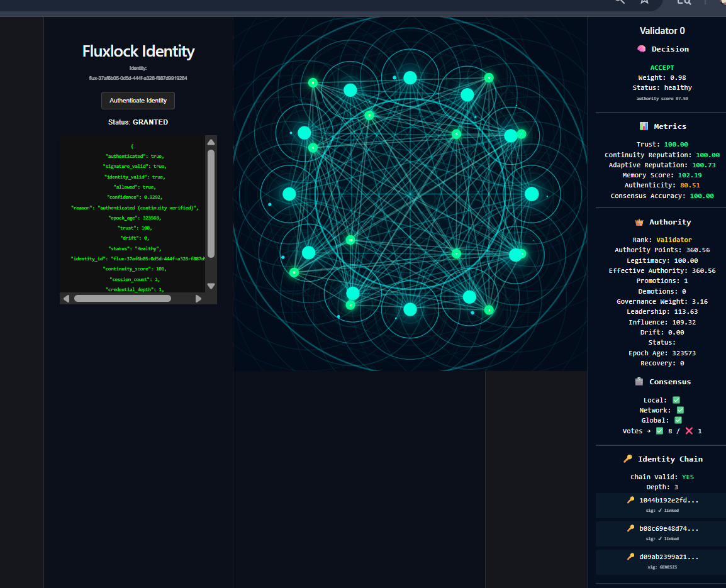Select the rightmost large cyan node in graph
Image resolution: width=726 pixels, height=588 pixels.
(532, 194)
